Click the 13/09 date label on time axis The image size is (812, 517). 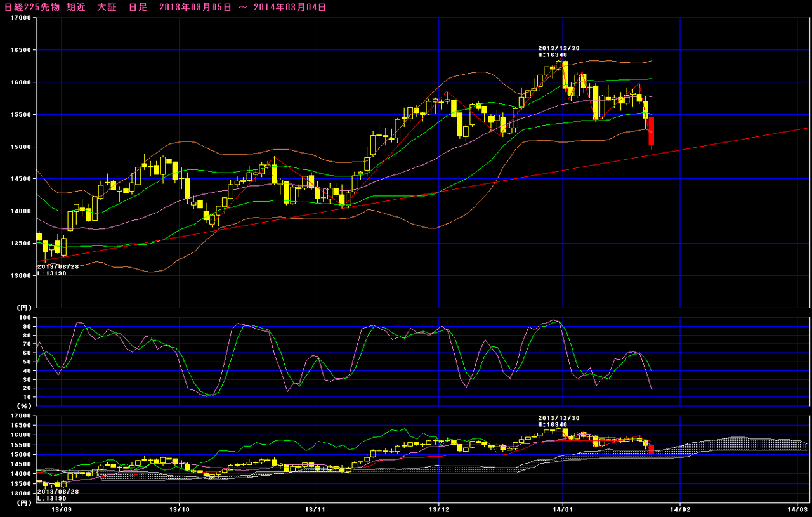[62, 509]
